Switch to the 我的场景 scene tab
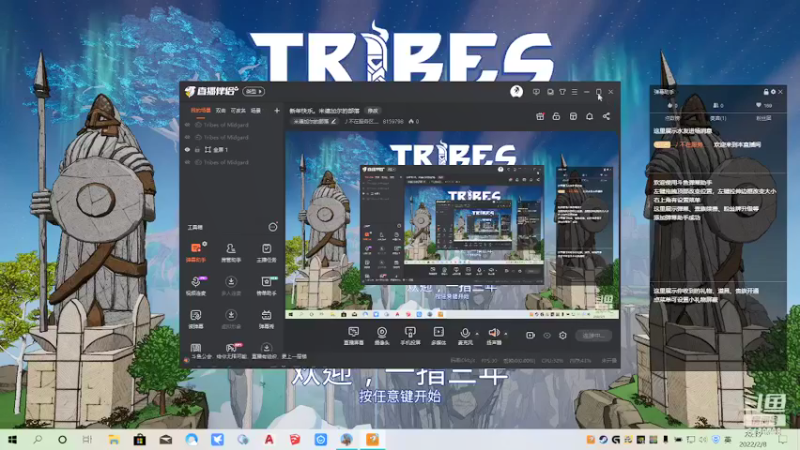Screen dimensions: 800x450 click(200, 110)
